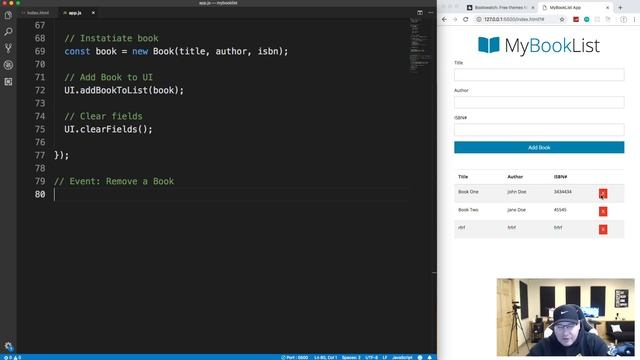Click the Add Book button
This screenshot has width=640, height=360.
click(x=539, y=147)
